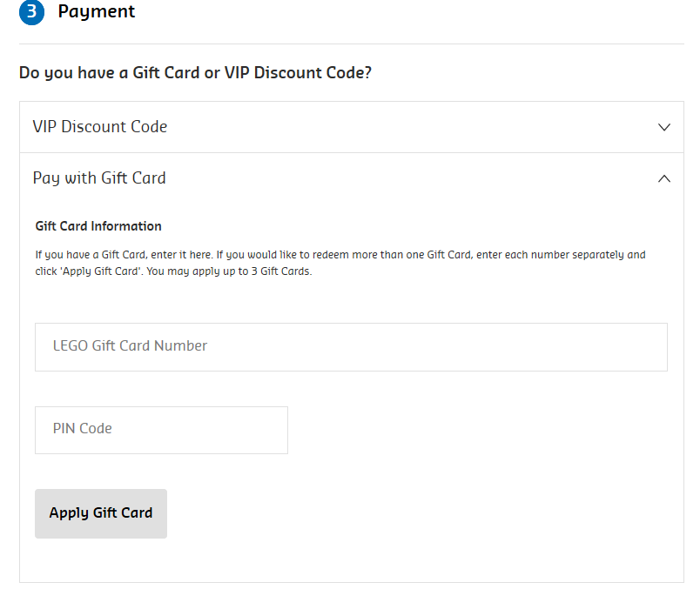Click the 'PIN Code' placeholder text
This screenshot has height=596, width=700.
pyautogui.click(x=83, y=429)
